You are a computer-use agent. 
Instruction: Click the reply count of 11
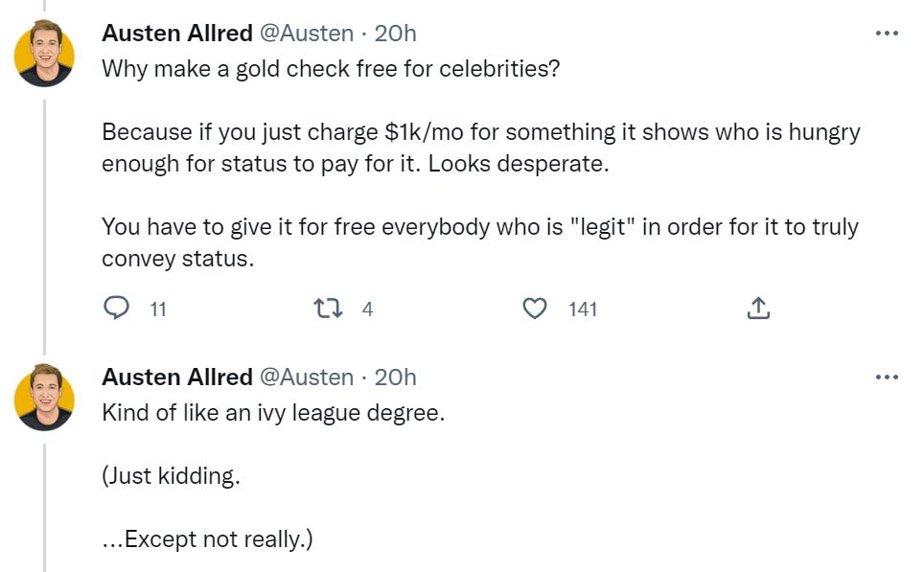coord(158,309)
